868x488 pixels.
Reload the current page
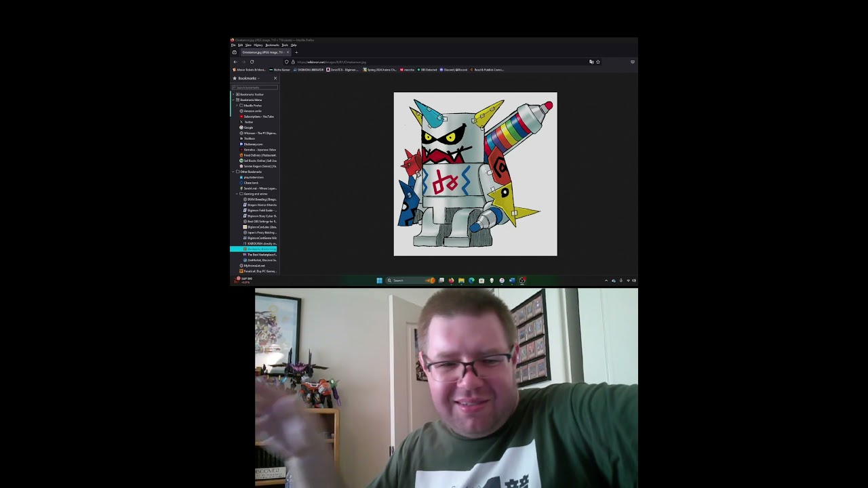coord(252,62)
